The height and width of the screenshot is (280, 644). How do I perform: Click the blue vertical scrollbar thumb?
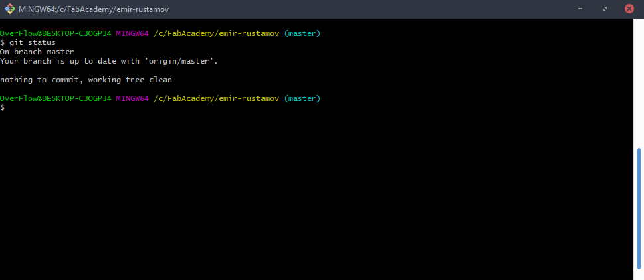coord(639,208)
